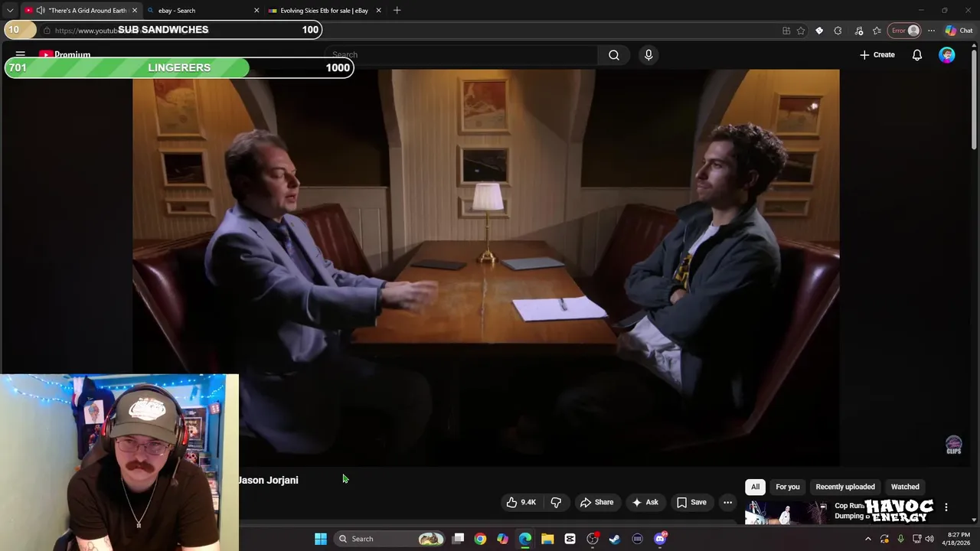Image resolution: width=980 pixels, height=551 pixels.
Task: Open File Explorer from the taskbar
Action: (x=547, y=539)
